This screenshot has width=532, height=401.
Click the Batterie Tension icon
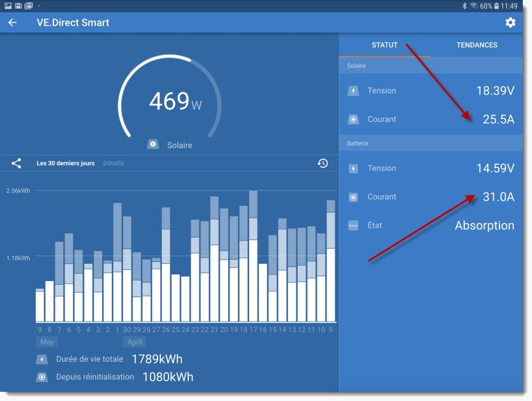tap(353, 169)
